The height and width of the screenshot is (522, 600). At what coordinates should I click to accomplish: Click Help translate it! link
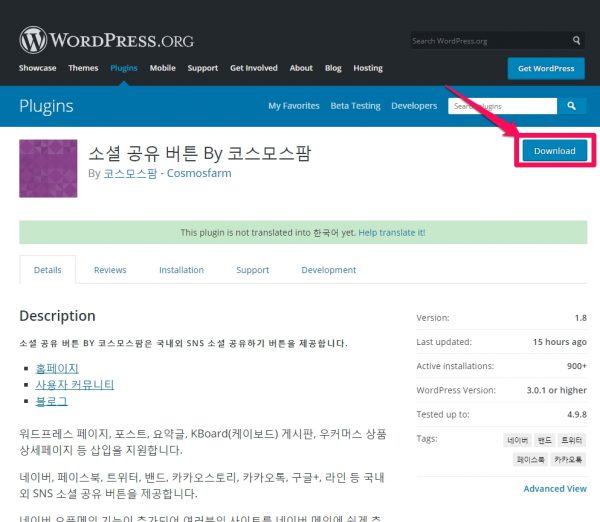coord(391,233)
